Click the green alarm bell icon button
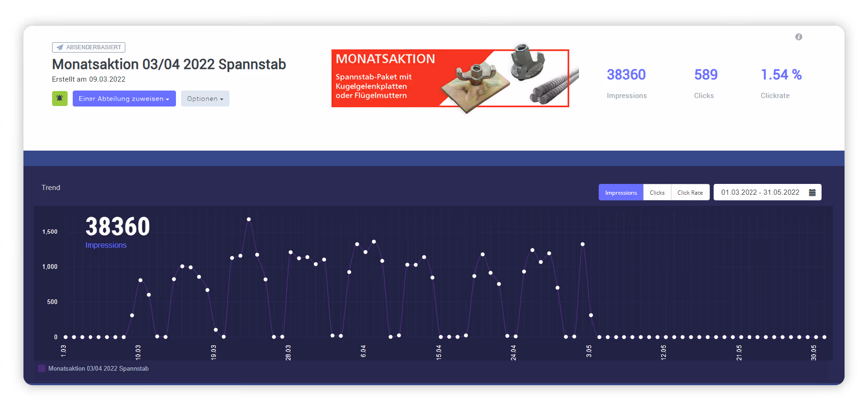868x411 pixels. pos(60,99)
